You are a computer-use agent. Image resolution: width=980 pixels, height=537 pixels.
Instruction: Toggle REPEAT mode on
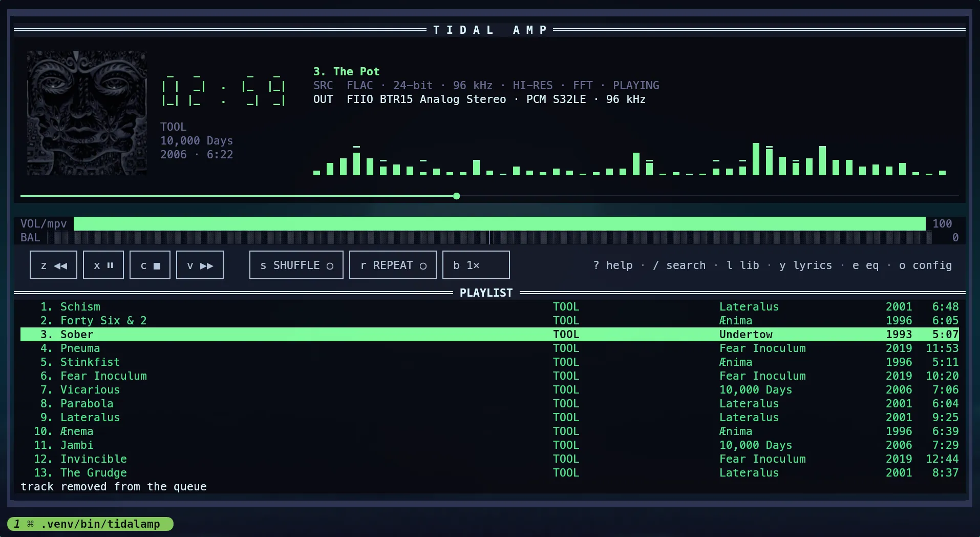393,265
